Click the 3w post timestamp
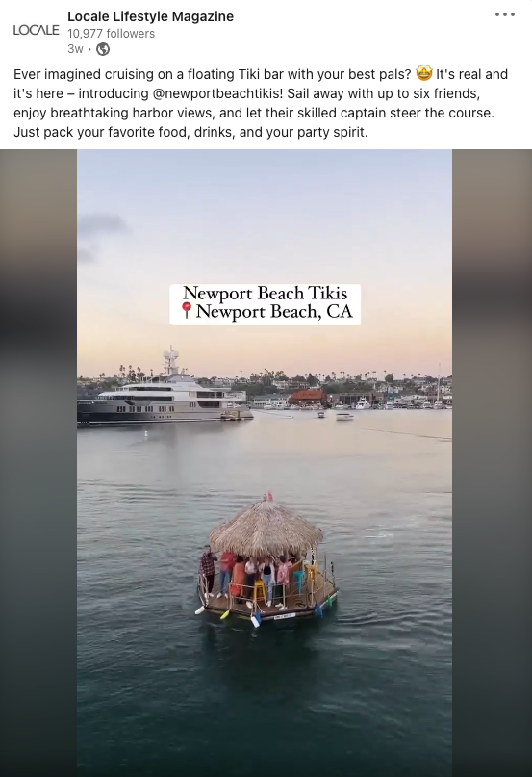 coord(75,48)
